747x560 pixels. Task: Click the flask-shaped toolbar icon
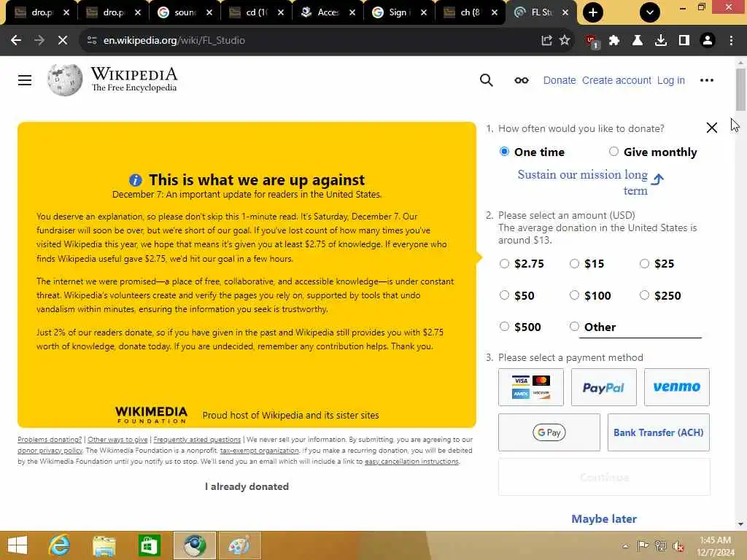[637, 41]
